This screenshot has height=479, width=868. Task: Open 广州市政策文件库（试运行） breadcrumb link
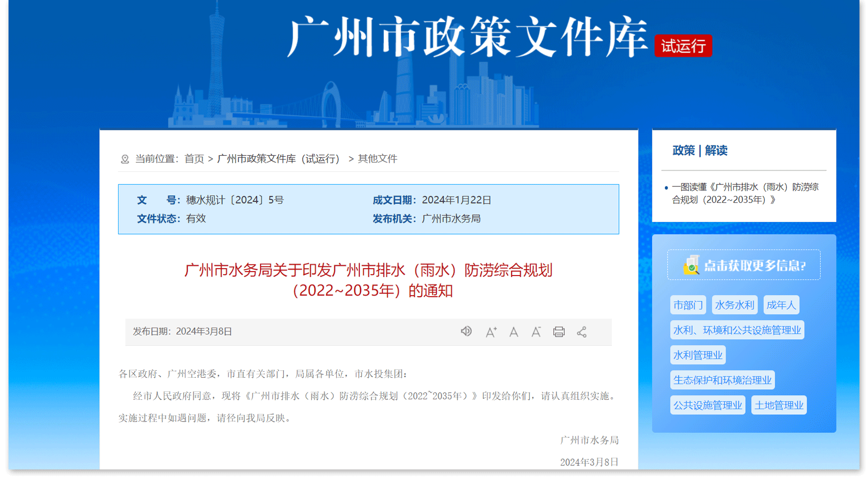coord(278,159)
